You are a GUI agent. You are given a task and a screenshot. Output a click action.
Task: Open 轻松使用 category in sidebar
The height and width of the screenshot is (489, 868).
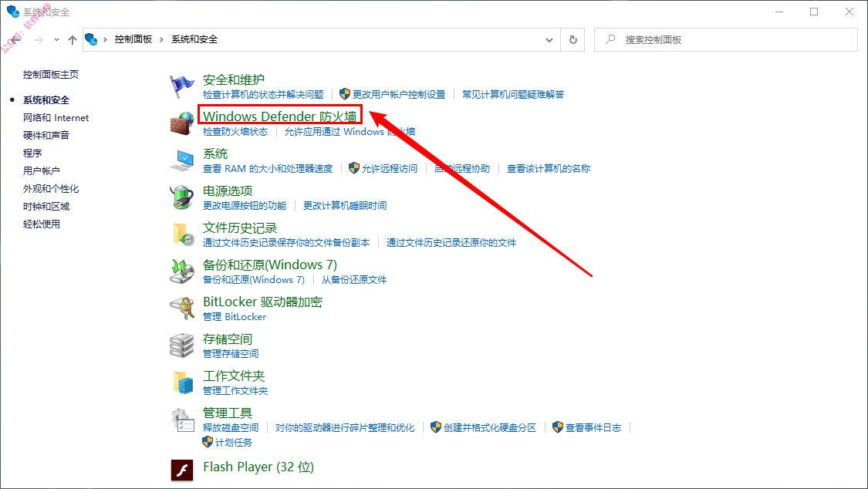[42, 224]
